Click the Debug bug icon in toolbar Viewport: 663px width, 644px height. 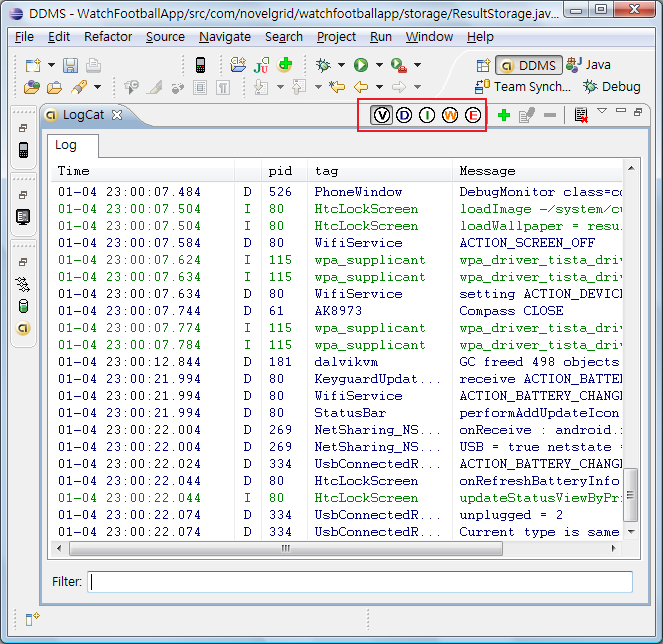tap(322, 65)
